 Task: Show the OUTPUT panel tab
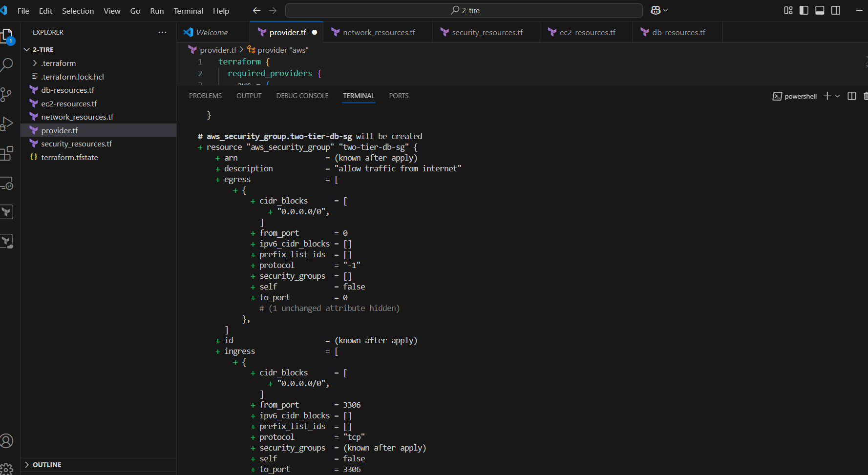249,96
